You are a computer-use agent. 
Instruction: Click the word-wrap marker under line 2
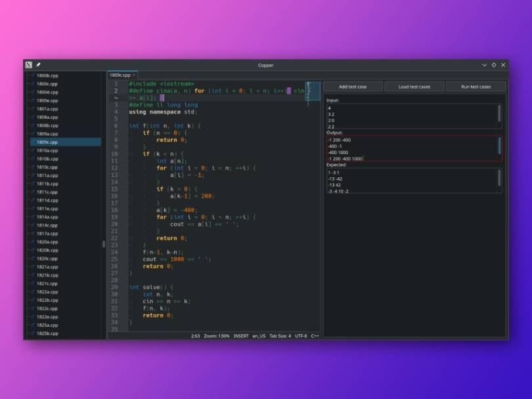coord(116,98)
